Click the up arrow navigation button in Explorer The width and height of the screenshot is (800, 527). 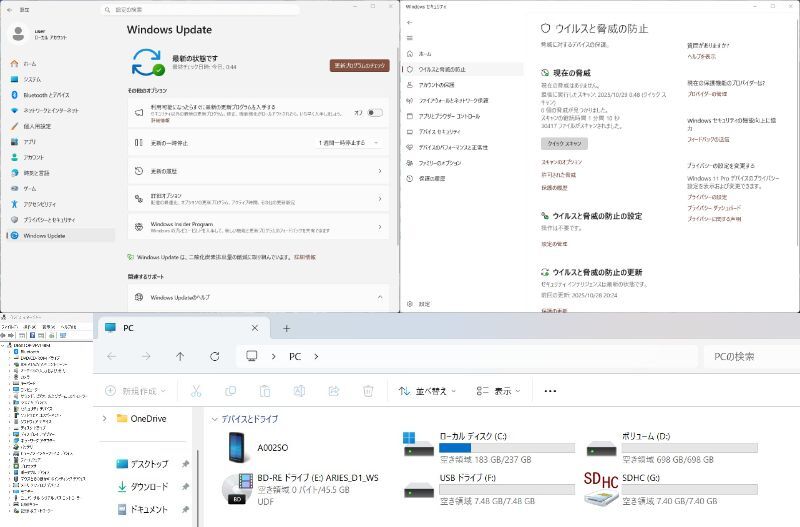[180, 356]
